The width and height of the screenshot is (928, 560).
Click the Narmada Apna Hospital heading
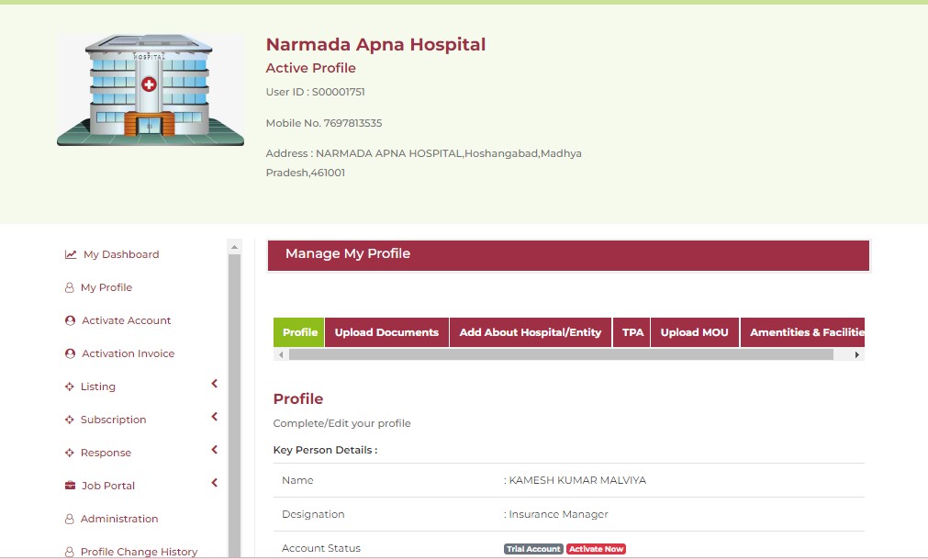(375, 44)
